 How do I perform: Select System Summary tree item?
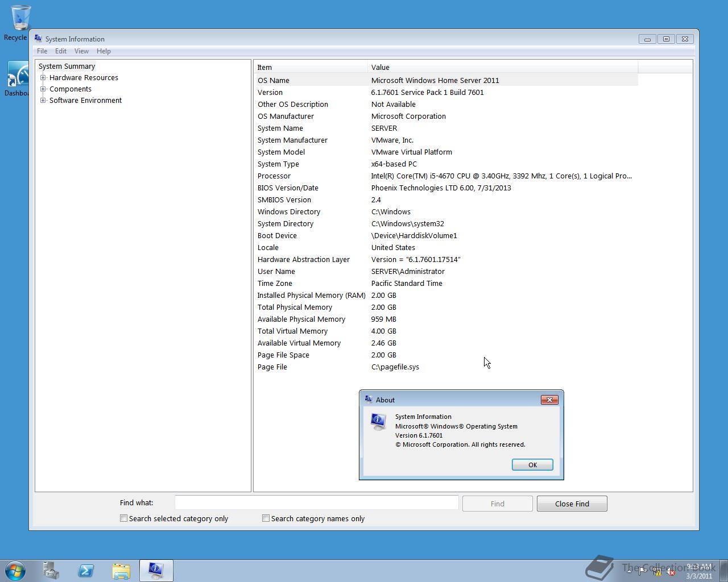pyautogui.click(x=67, y=66)
